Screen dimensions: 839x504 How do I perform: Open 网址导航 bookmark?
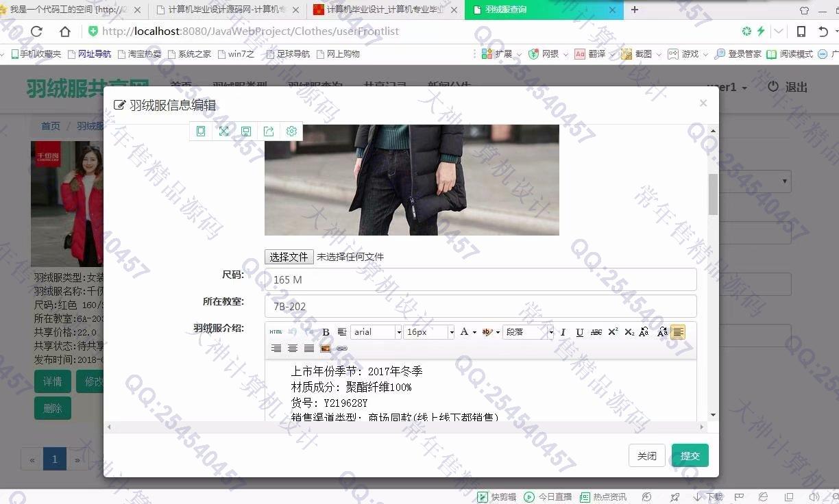tap(89, 54)
